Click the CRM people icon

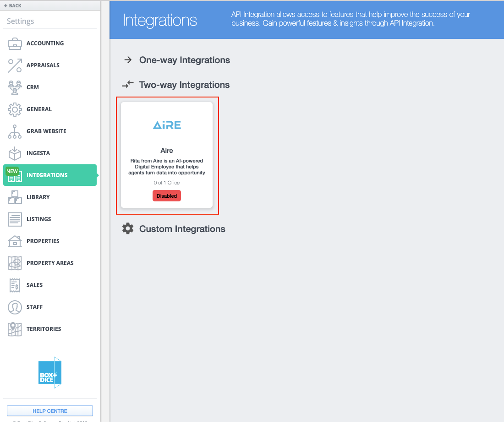15,87
